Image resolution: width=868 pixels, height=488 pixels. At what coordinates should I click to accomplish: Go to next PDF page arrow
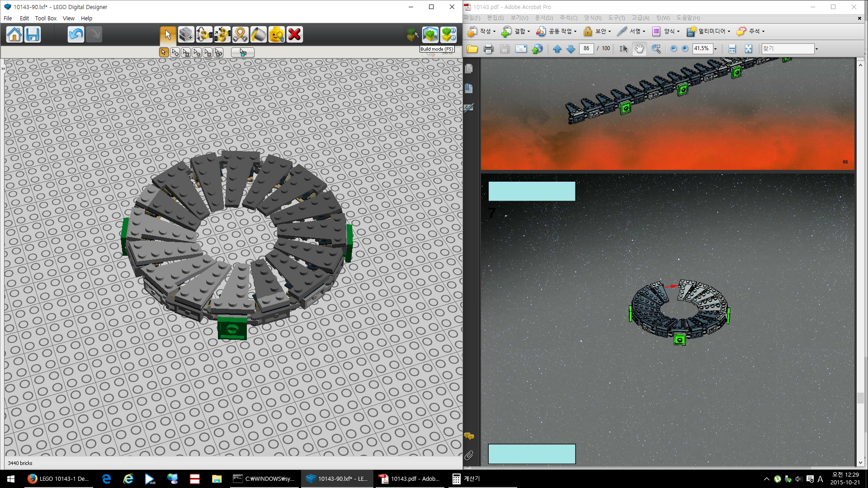(571, 49)
